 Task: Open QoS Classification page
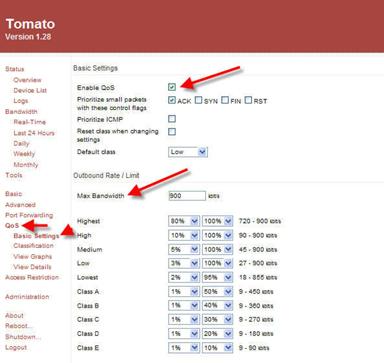pyautogui.click(x=33, y=246)
